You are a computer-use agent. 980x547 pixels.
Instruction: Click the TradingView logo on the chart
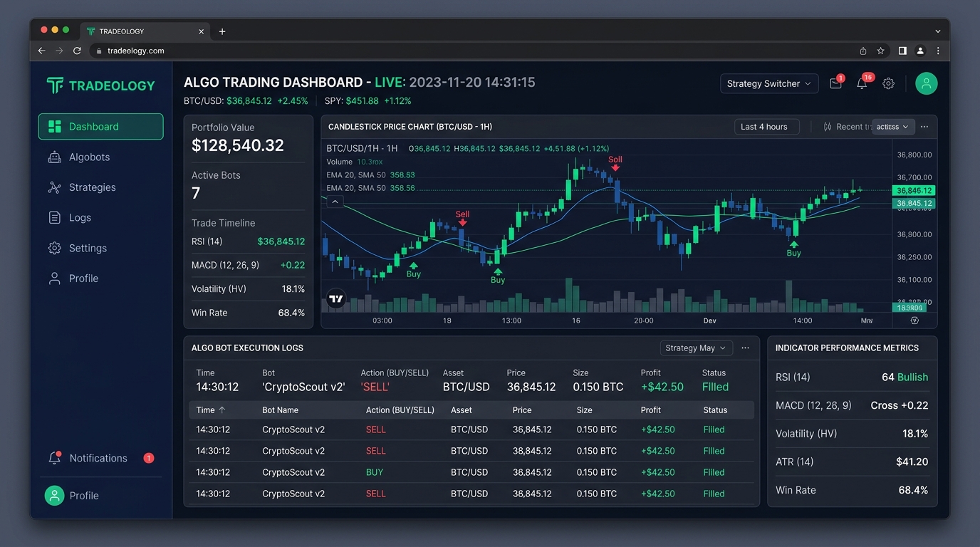(x=336, y=299)
